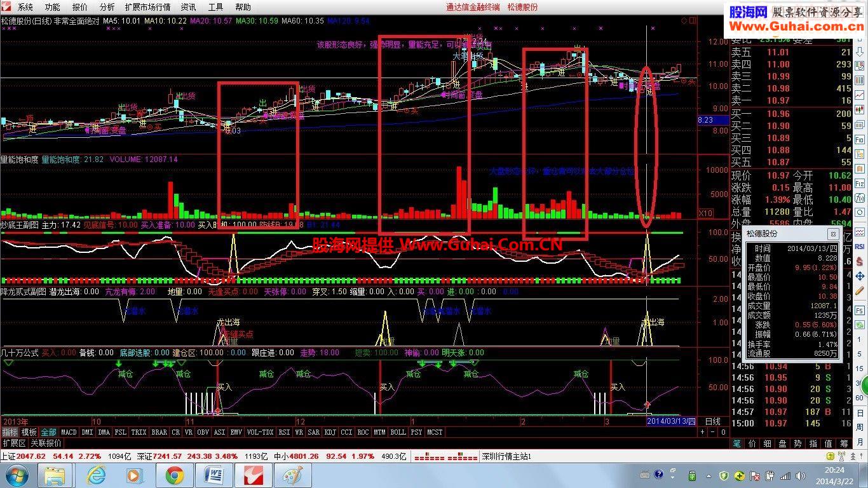The width and height of the screenshot is (868, 488).
Task: Open the Paint app in taskbar
Action: [x=293, y=475]
